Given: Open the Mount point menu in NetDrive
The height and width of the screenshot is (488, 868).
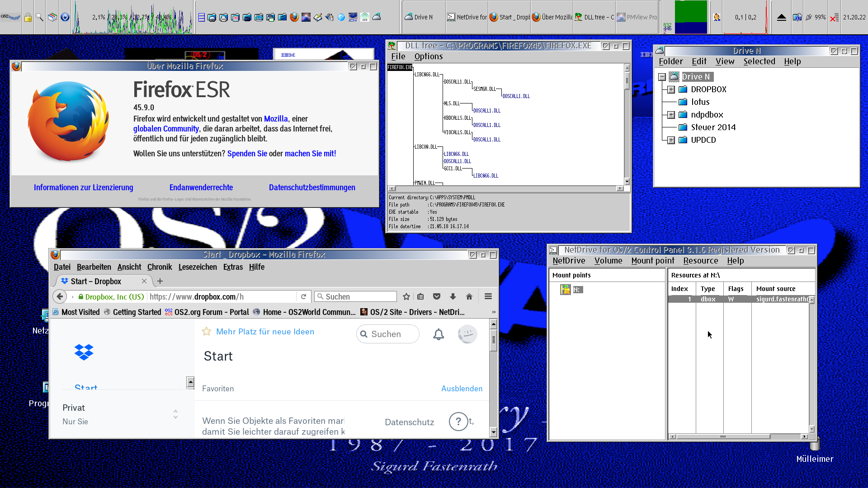Looking at the screenshot, I should pos(653,261).
